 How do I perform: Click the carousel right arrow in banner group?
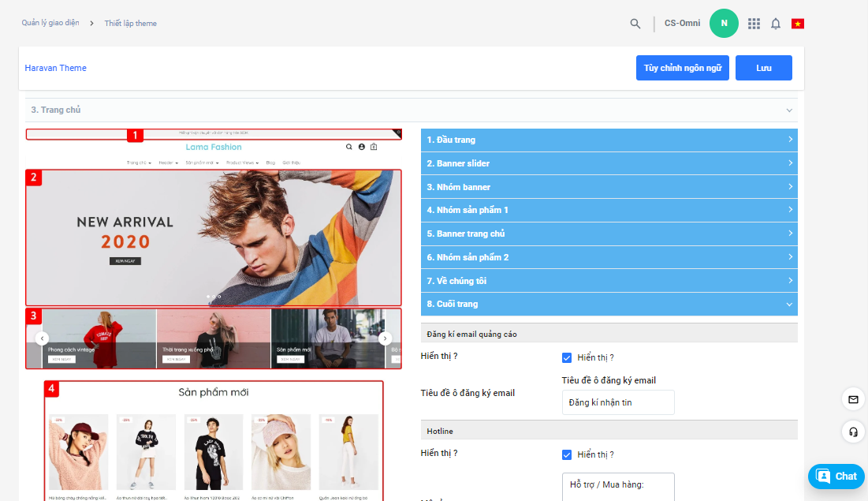coord(386,338)
